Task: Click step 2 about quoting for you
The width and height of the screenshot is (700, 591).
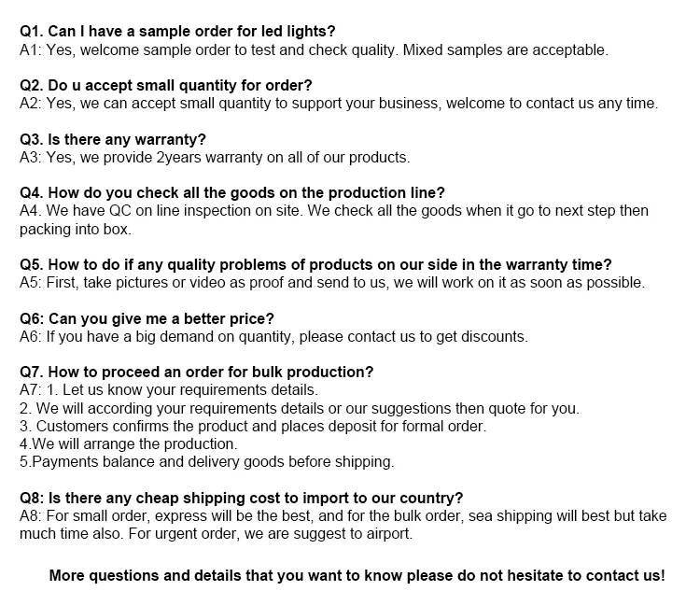Action: (x=299, y=408)
